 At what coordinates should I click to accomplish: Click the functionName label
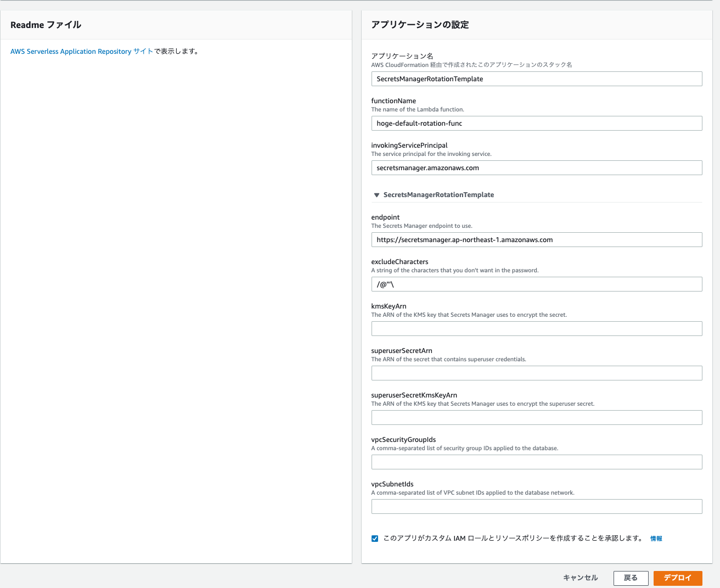pos(393,101)
